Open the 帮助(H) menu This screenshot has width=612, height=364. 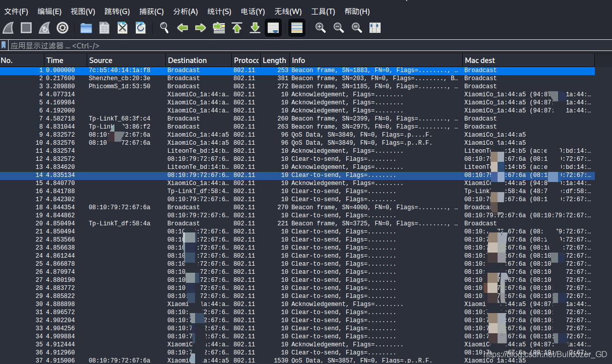(x=357, y=11)
